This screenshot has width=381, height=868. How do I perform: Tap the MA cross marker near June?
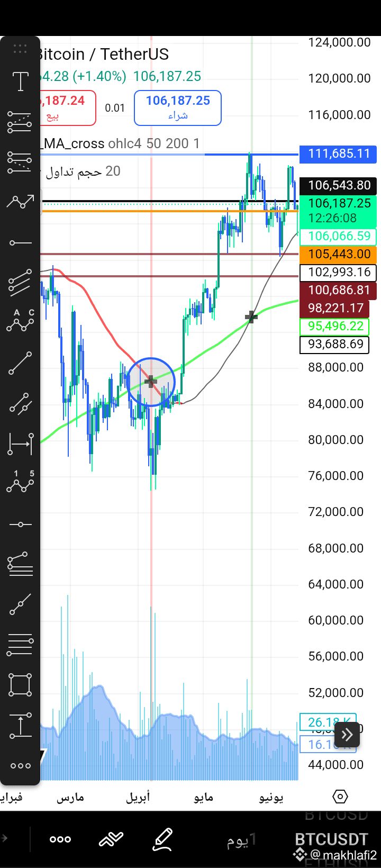[251, 317]
